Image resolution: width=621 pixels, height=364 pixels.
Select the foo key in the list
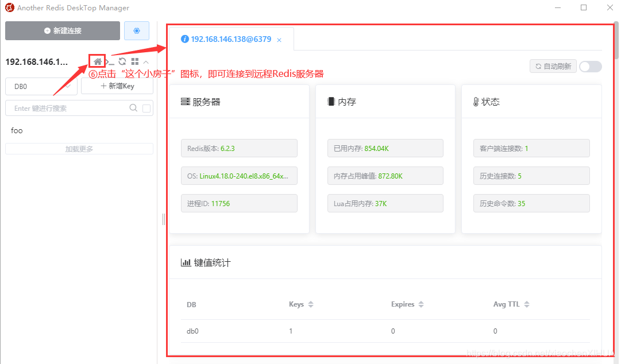17,130
